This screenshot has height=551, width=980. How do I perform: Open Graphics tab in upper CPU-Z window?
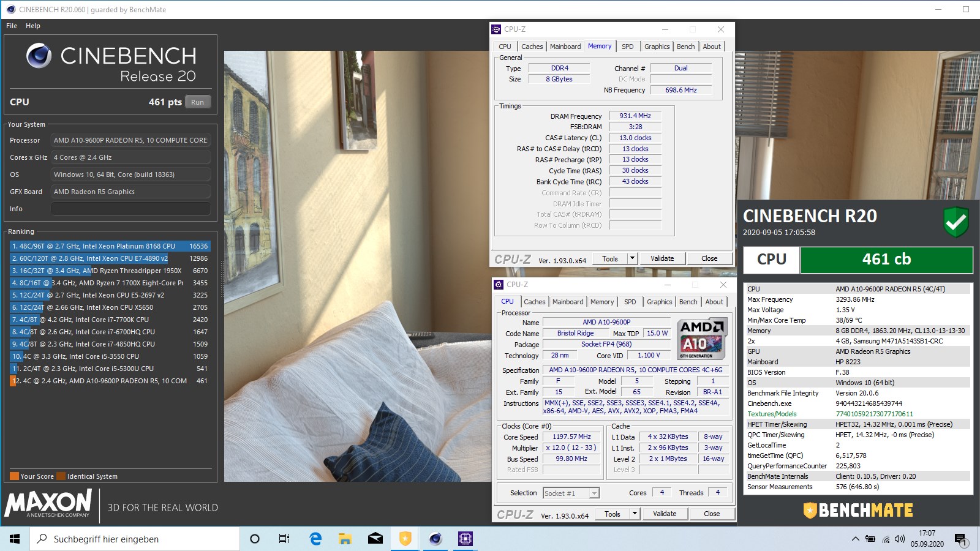point(657,47)
